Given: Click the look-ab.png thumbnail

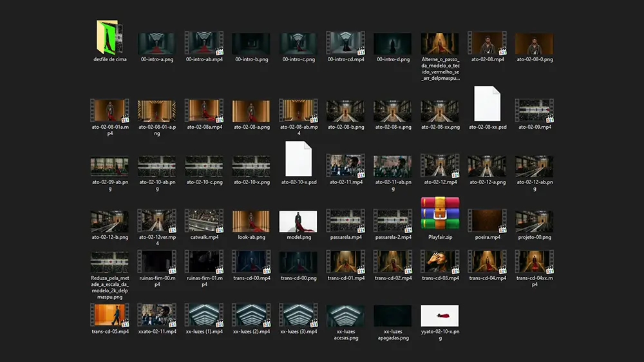Looking at the screenshot, I should tap(251, 221).
